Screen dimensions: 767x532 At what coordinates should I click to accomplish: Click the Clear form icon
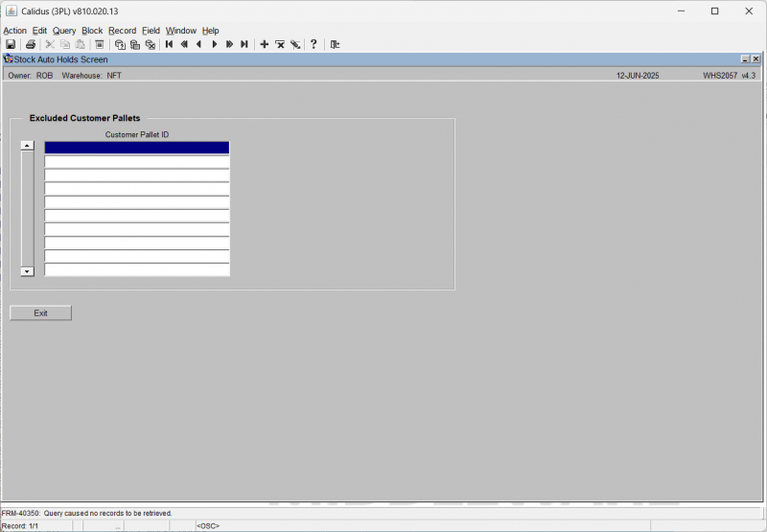click(100, 44)
